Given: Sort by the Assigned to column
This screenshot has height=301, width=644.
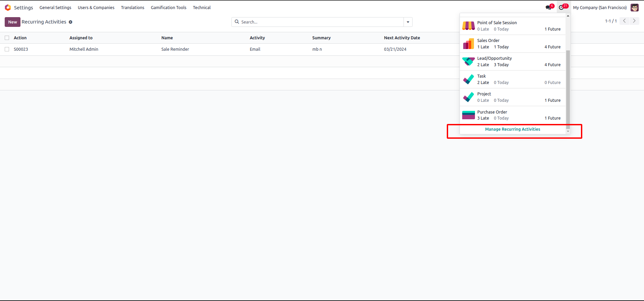Looking at the screenshot, I should click(81, 38).
